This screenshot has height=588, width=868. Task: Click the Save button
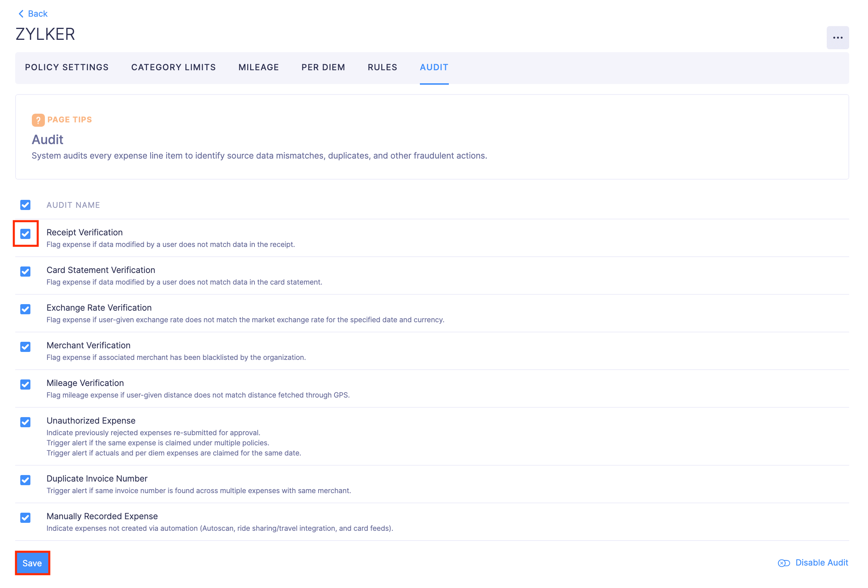pos(32,563)
